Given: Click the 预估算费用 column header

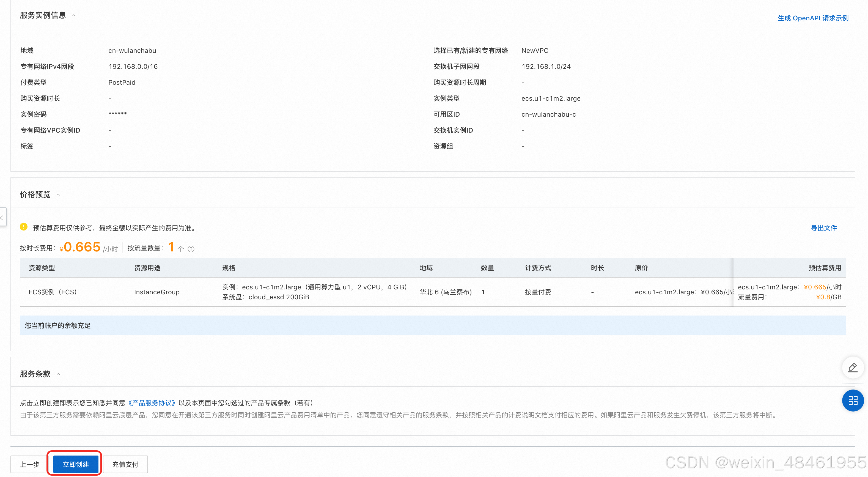Looking at the screenshot, I should click(825, 268).
